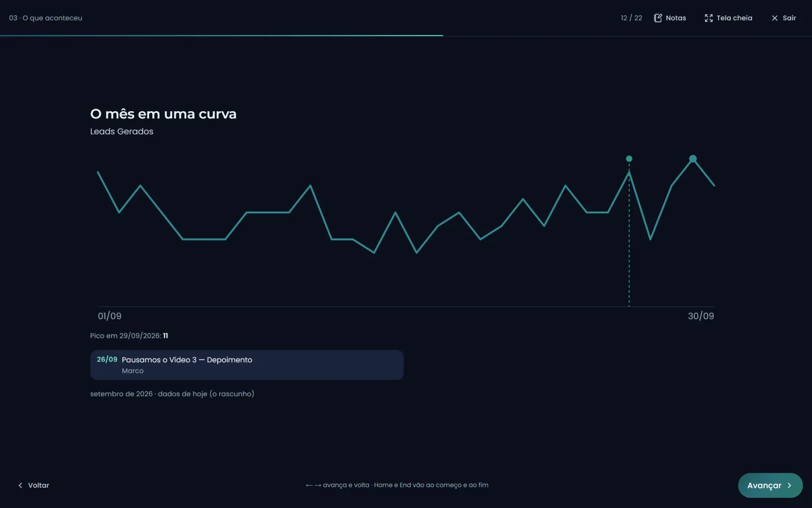Click the 26/09 date badge in the card
Viewport: 812px width, 508px height.
click(x=107, y=359)
